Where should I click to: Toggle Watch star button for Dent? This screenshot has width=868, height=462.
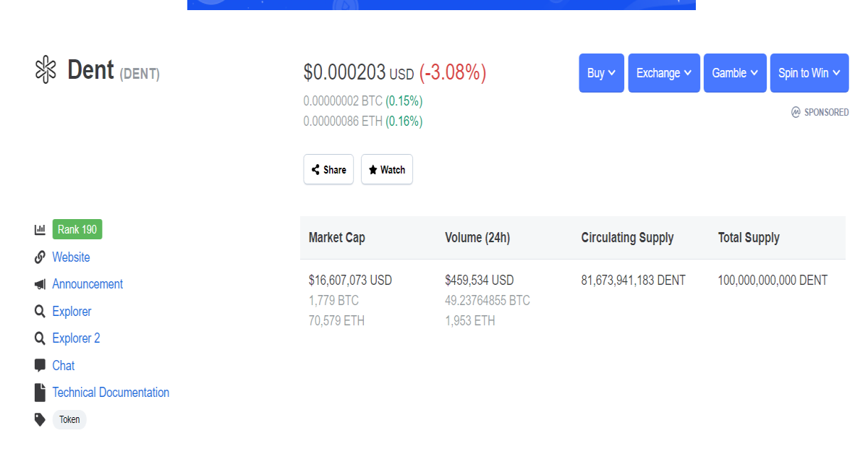pos(387,169)
